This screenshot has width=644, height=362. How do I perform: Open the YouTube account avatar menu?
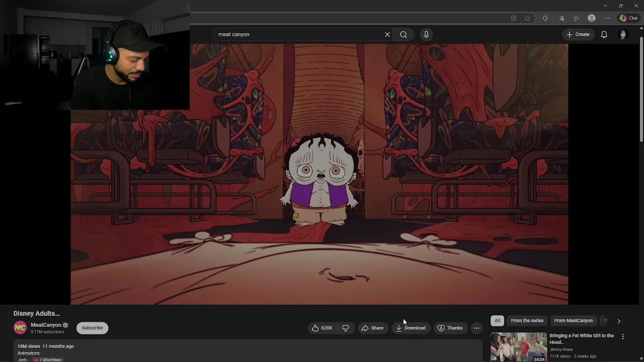[623, 34]
